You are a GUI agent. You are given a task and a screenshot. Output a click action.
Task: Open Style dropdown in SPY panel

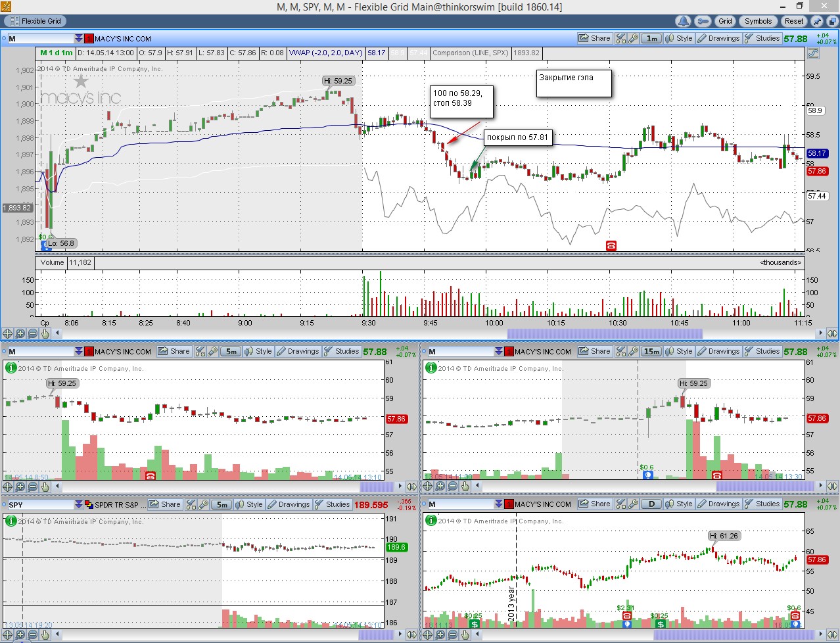point(249,504)
